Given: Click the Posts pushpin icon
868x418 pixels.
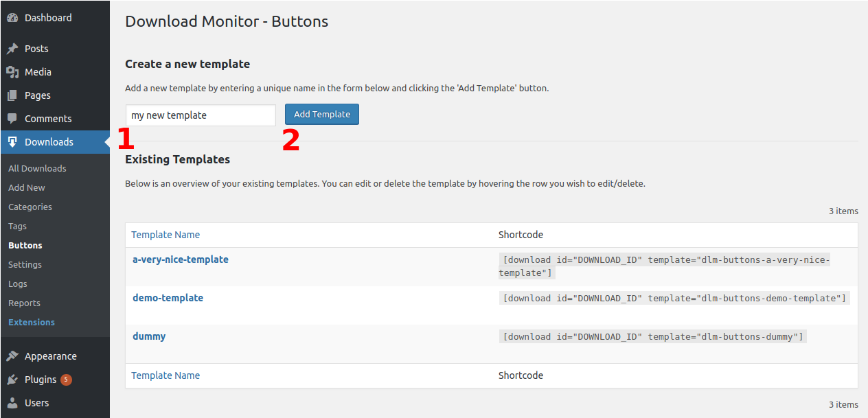Looking at the screenshot, I should point(12,49).
